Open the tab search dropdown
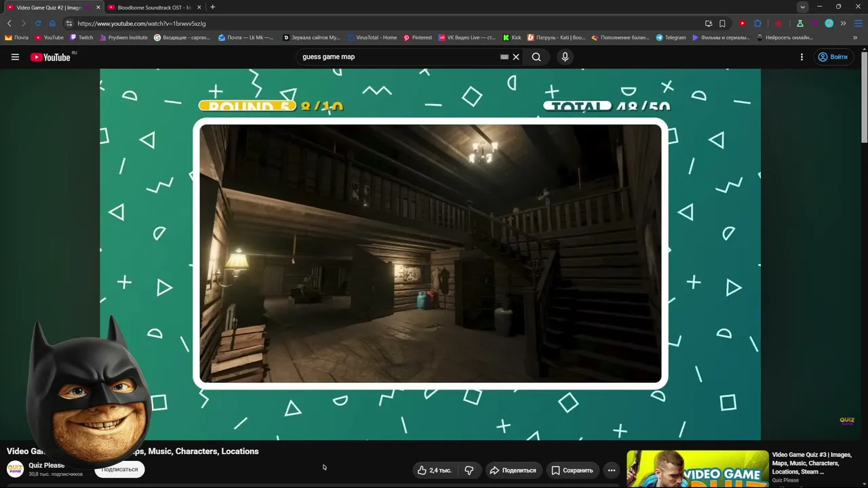Viewport: 868px width, 488px height. (802, 7)
